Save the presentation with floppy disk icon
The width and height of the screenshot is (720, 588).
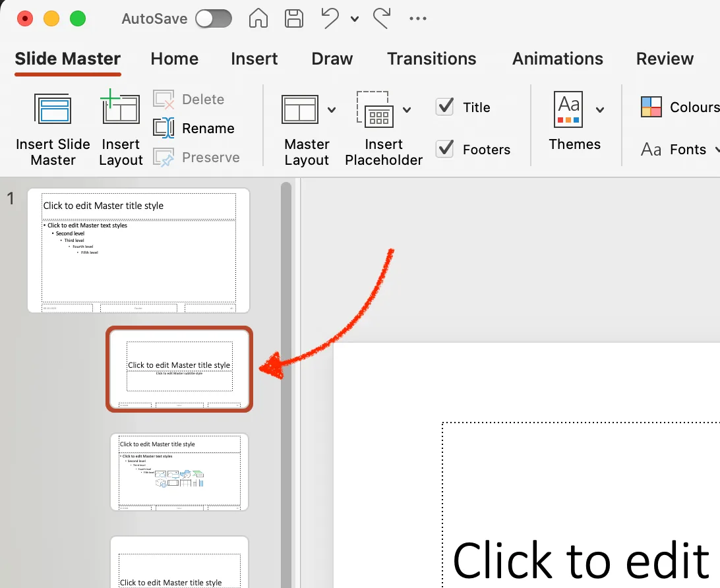(294, 19)
